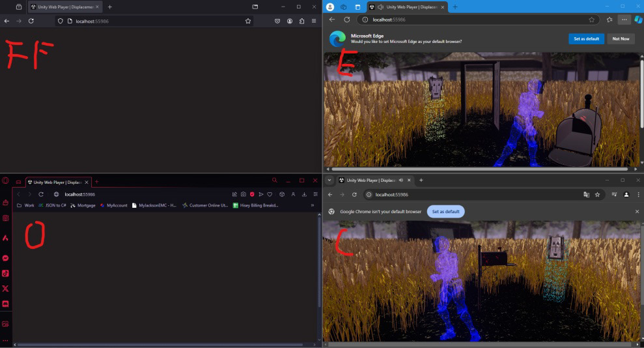Screen dimensions: 644x348
Task: Select the Unity Web Player tab in Edge
Action: [406, 7]
